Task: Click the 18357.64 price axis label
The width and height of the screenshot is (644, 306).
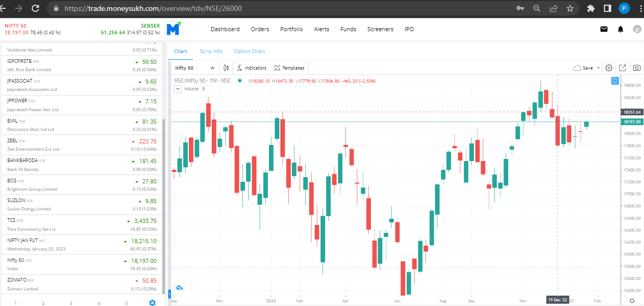Action: pos(632,112)
